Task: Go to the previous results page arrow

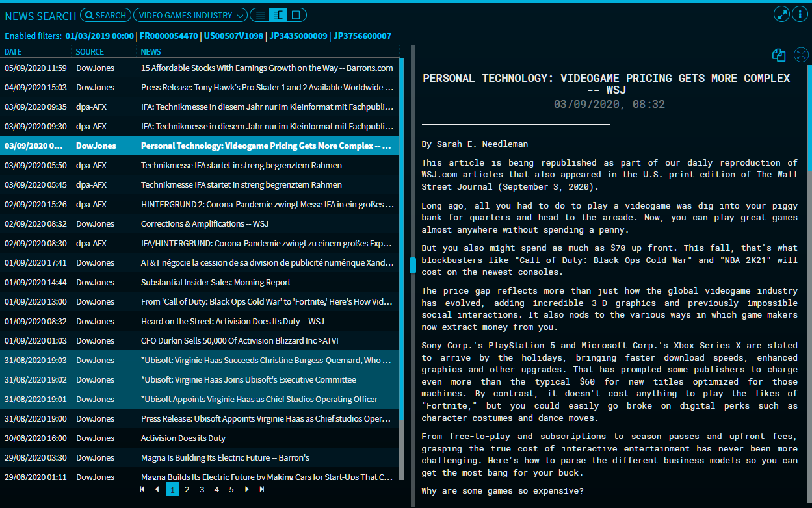Action: click(x=157, y=489)
